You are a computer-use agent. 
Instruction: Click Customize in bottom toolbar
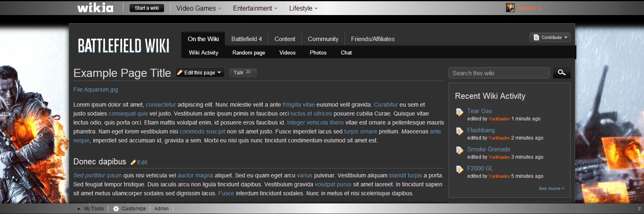pos(134,209)
